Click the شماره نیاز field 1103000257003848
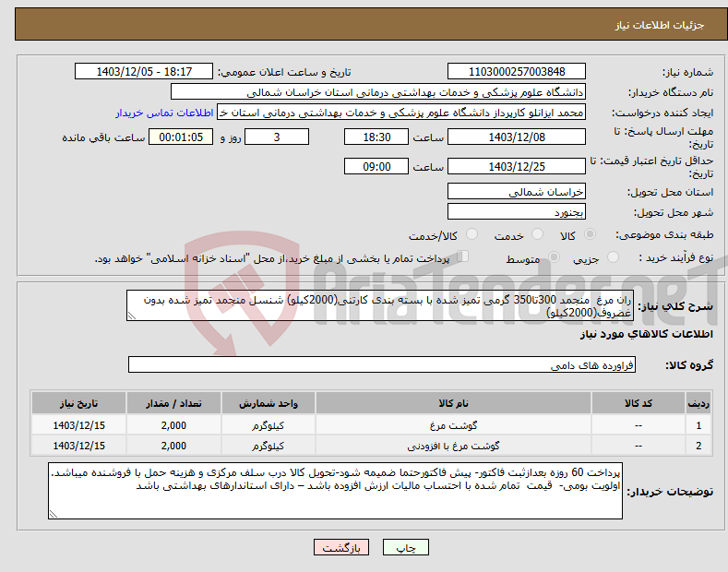The image size is (728, 572). click(517, 72)
